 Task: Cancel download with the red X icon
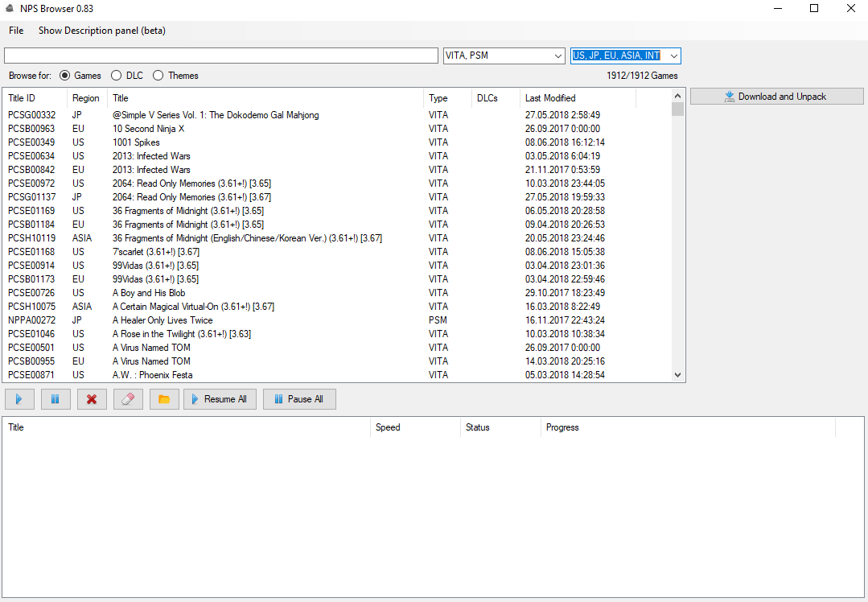(x=92, y=399)
